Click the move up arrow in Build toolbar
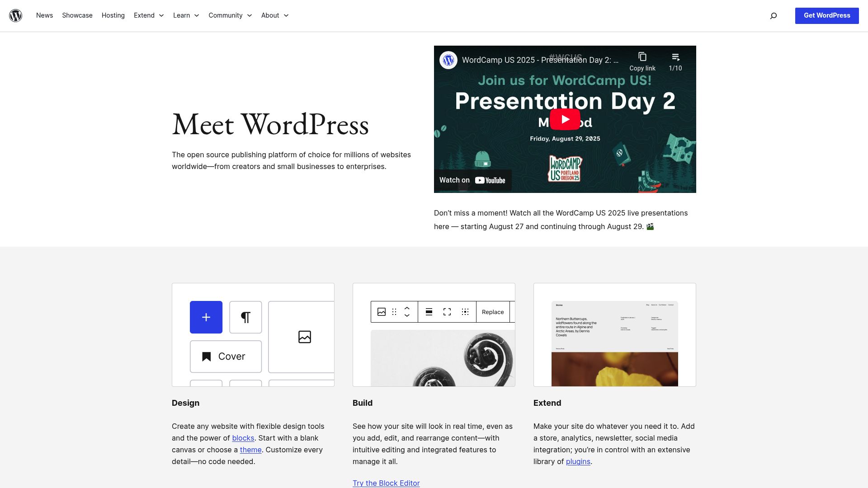Viewport: 868px width, 488px height. tap(407, 308)
